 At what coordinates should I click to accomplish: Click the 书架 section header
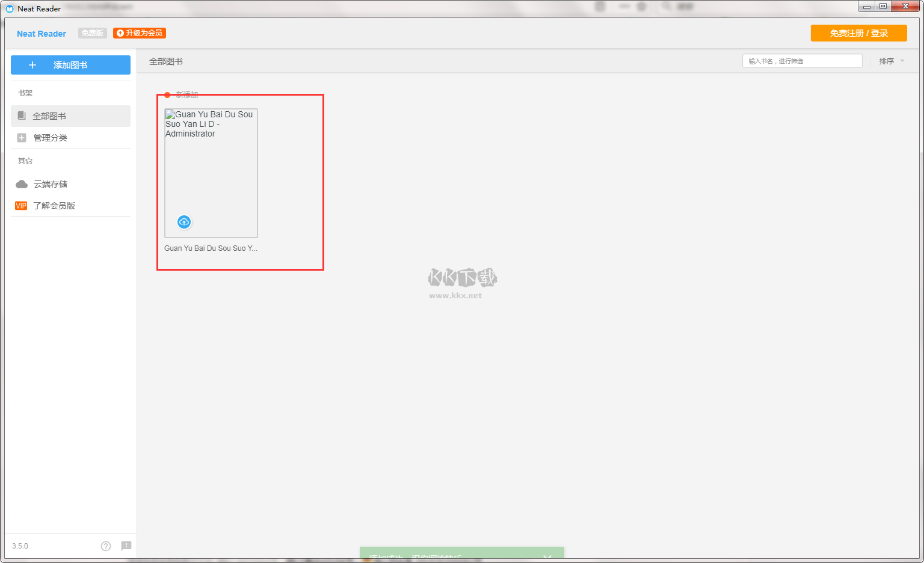click(25, 93)
